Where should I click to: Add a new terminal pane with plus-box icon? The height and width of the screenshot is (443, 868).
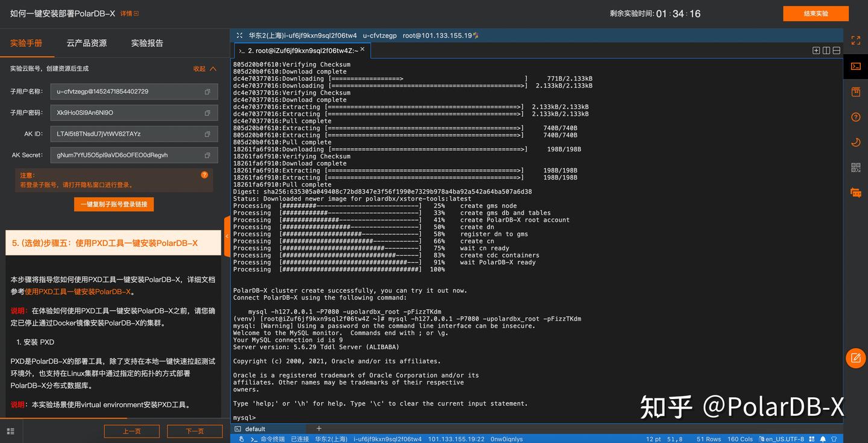[x=816, y=51]
